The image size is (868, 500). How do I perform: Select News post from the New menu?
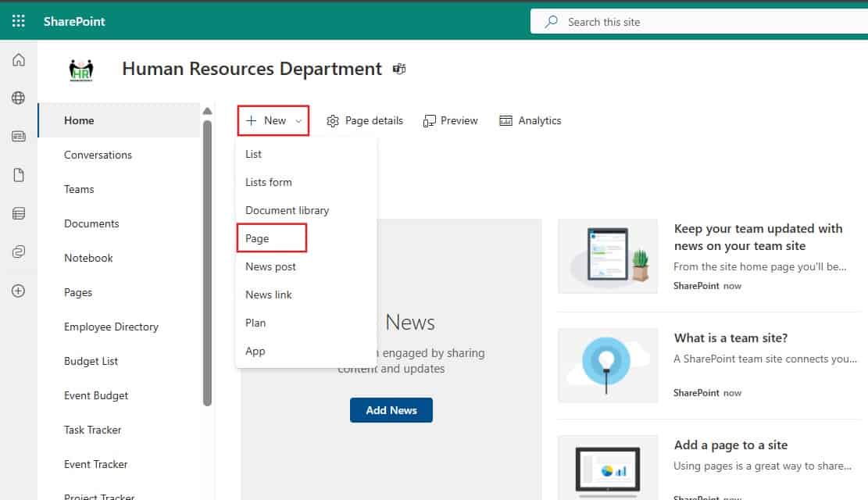pos(306,266)
